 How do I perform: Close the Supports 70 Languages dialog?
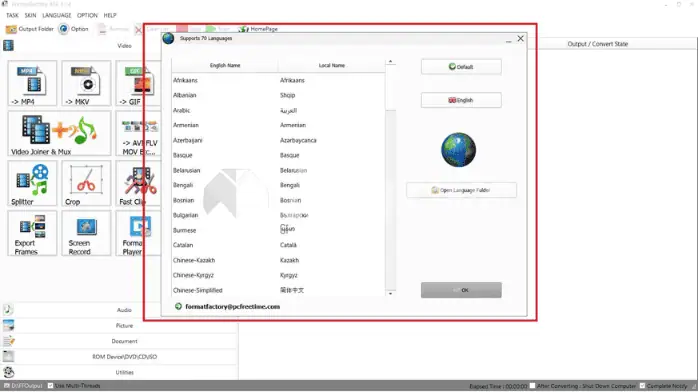pos(520,39)
